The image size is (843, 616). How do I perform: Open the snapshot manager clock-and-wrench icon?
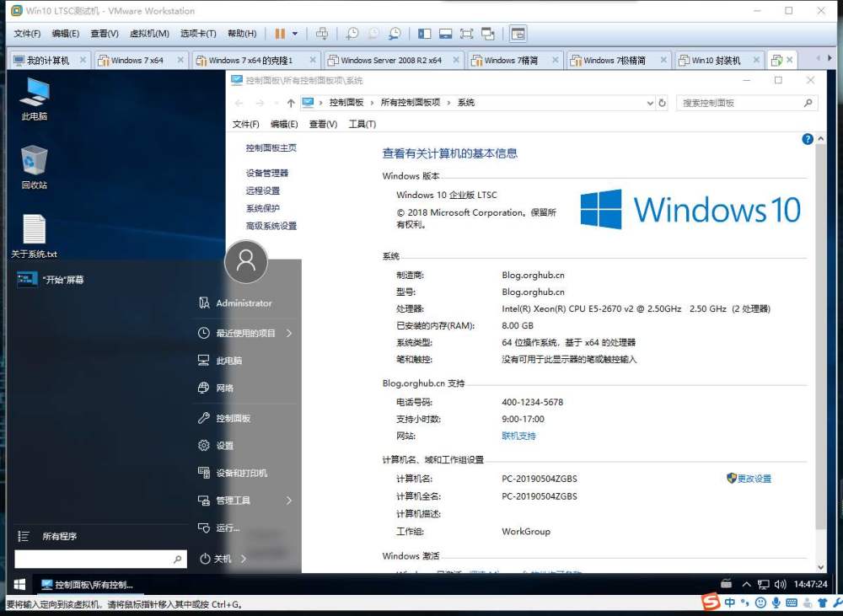pos(395,34)
